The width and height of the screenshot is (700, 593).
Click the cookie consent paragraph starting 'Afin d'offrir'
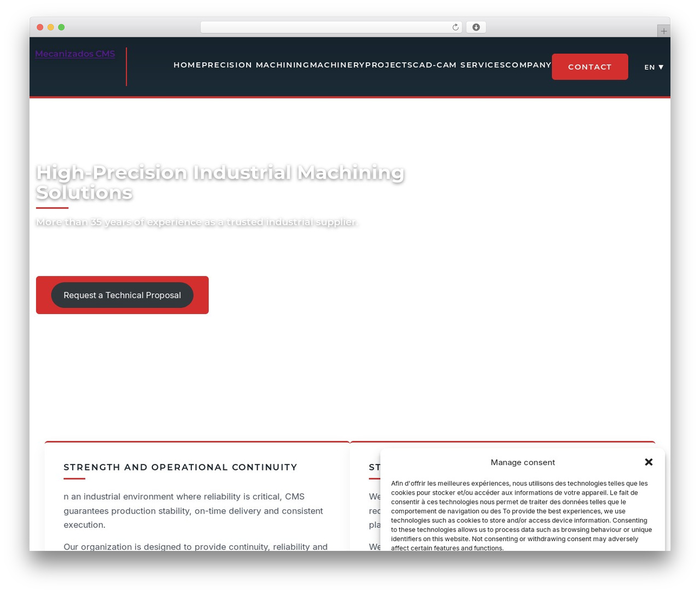coord(522,516)
